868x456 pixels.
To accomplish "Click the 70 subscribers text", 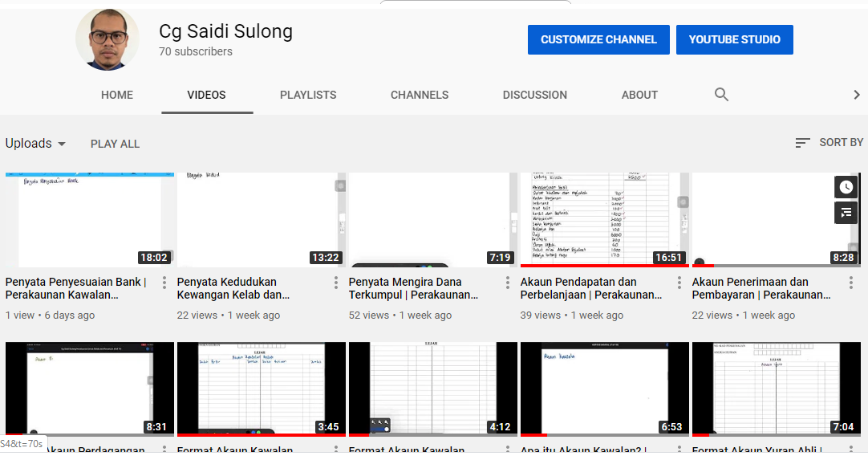I will [x=196, y=51].
